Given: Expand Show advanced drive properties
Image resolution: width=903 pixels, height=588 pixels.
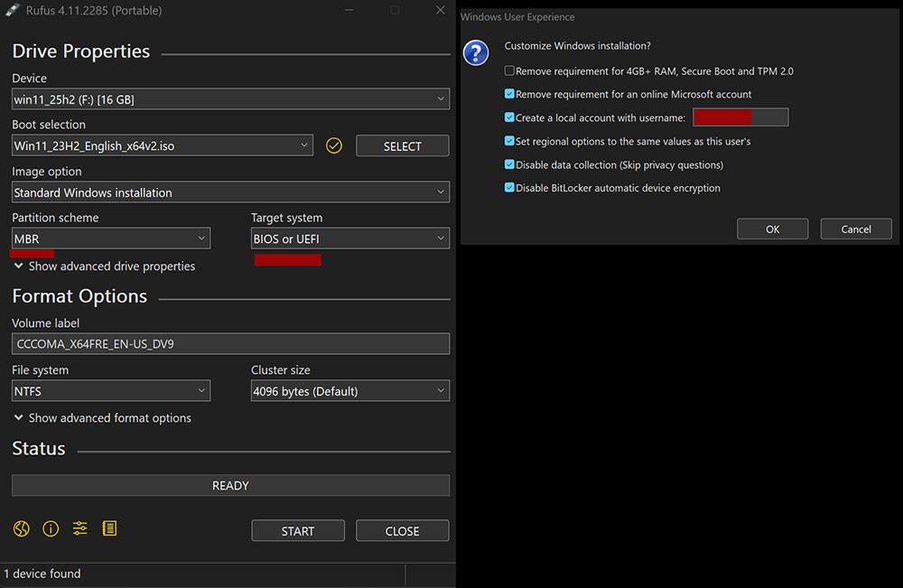Looking at the screenshot, I should point(104,266).
